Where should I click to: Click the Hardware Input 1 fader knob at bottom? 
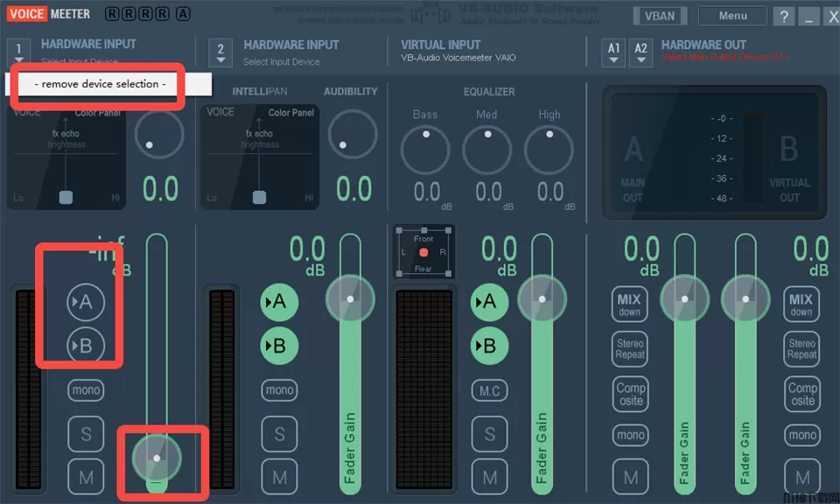pos(157,458)
